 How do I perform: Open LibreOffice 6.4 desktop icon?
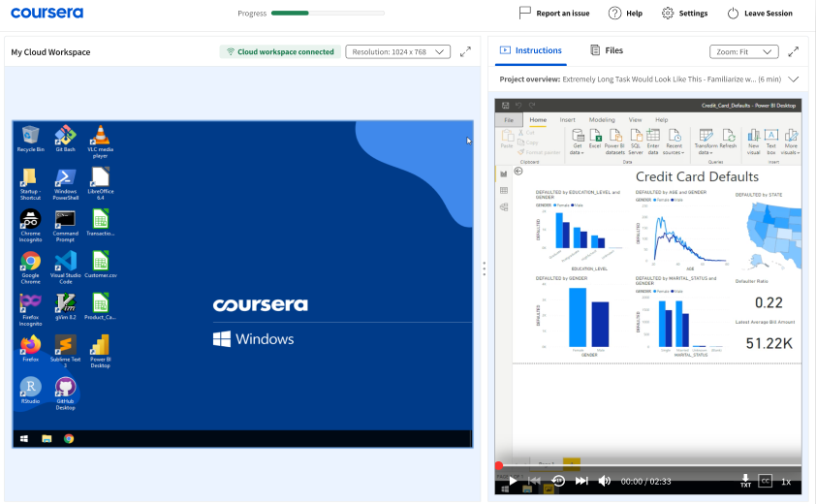pos(100,184)
